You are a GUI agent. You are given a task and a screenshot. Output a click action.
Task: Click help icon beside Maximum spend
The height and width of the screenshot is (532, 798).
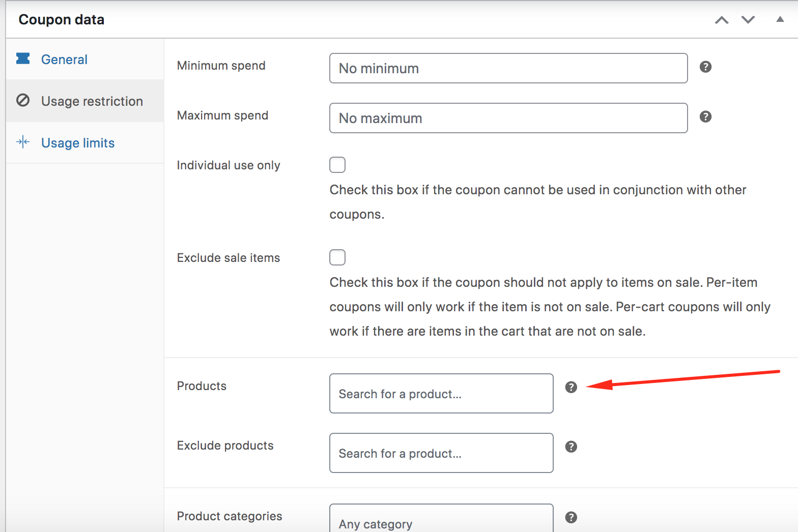pyautogui.click(x=705, y=116)
